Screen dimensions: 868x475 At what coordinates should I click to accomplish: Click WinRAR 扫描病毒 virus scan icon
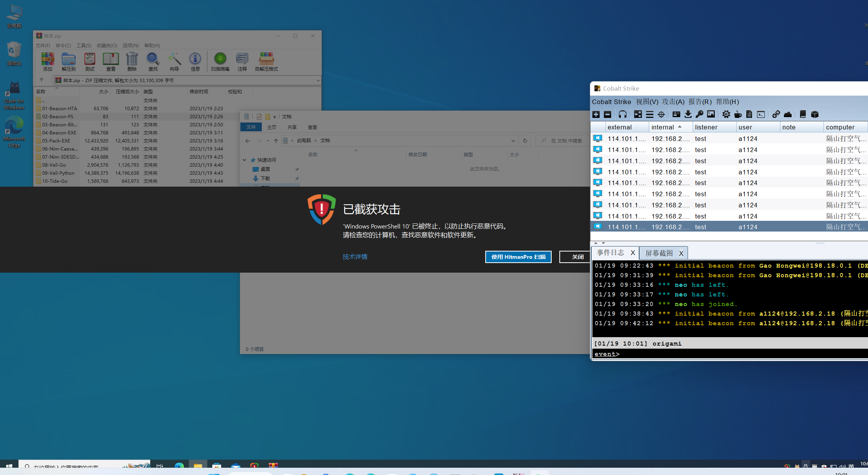tap(220, 62)
